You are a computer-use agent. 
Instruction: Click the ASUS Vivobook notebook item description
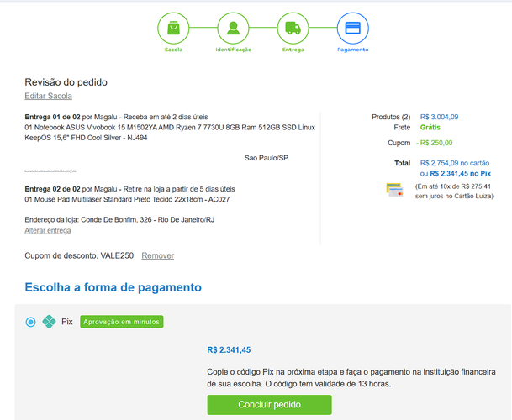point(170,132)
